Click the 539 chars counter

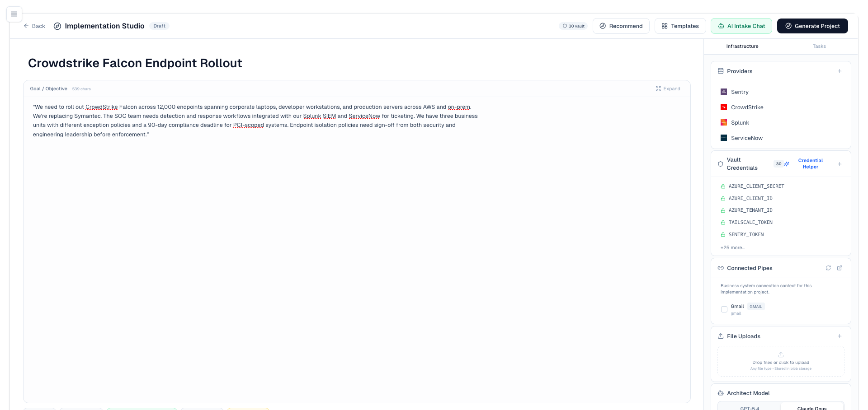coord(81,89)
